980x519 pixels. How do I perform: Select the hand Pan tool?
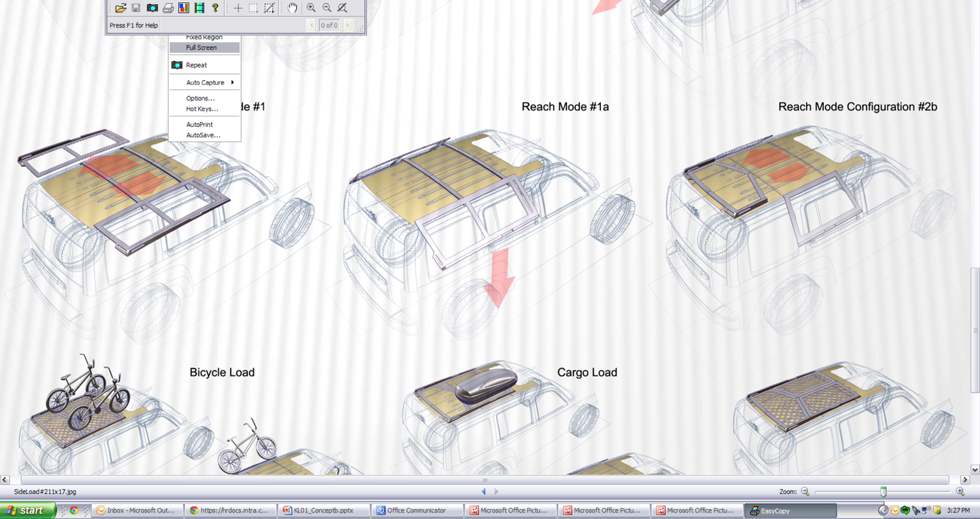pos(292,8)
